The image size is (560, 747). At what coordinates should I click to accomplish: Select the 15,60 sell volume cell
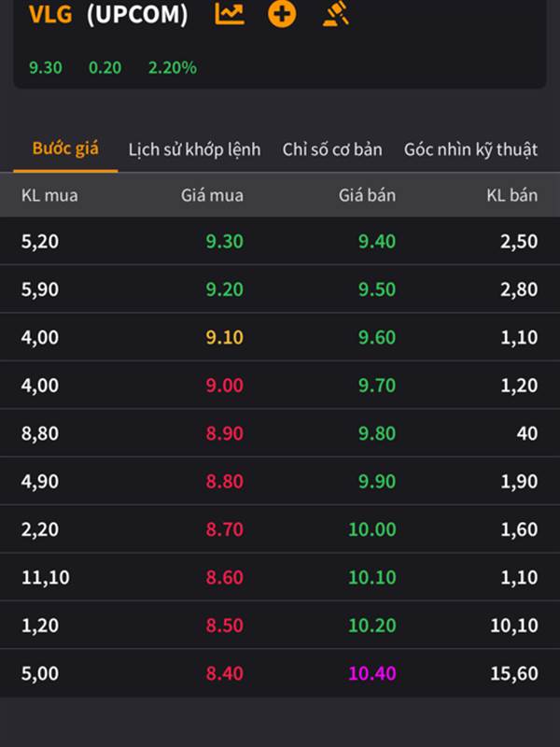pos(514,673)
